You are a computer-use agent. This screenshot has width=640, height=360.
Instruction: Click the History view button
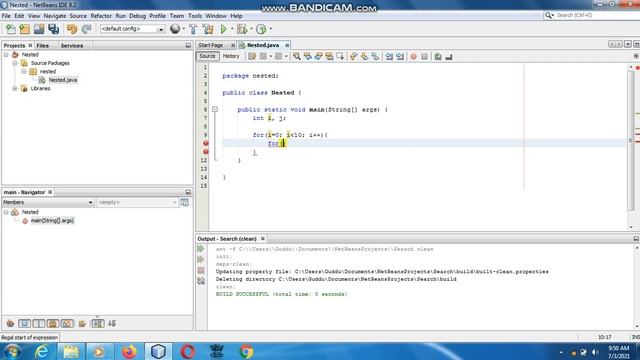click(x=231, y=56)
